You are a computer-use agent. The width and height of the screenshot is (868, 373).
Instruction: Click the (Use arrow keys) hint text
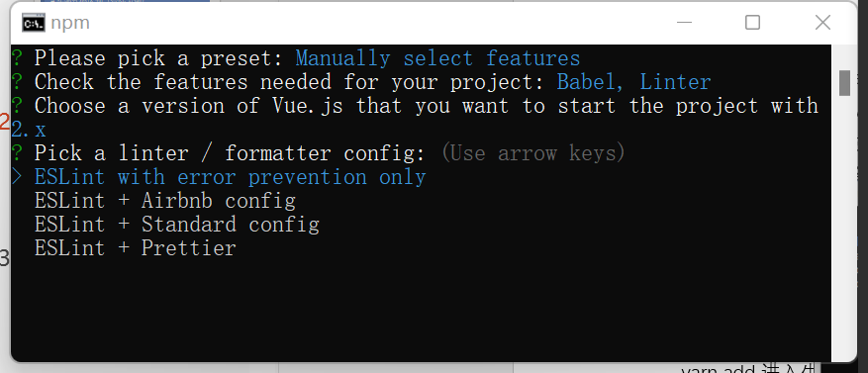pyautogui.click(x=533, y=152)
